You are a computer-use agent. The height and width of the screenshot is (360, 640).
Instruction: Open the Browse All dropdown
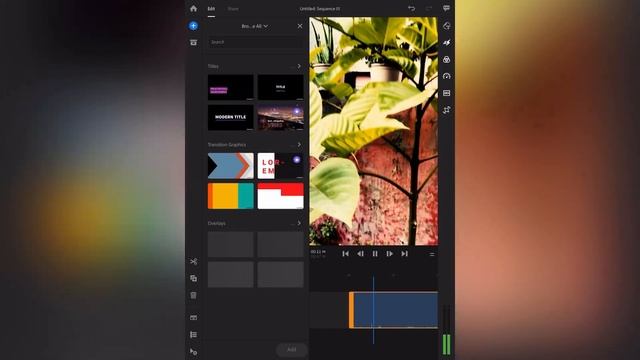pos(255,26)
